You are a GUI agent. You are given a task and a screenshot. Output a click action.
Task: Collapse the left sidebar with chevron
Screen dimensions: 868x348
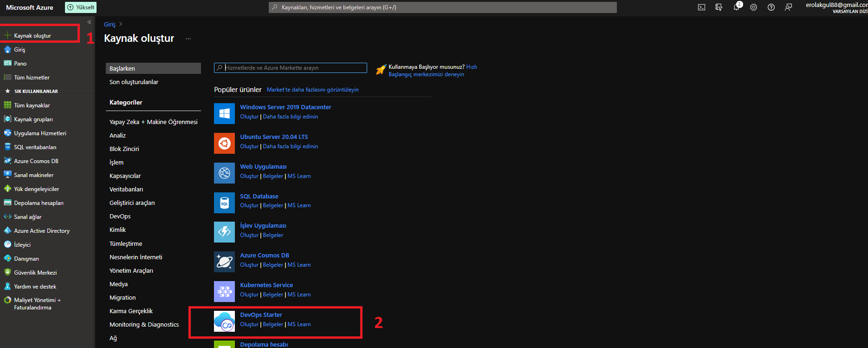tap(89, 22)
